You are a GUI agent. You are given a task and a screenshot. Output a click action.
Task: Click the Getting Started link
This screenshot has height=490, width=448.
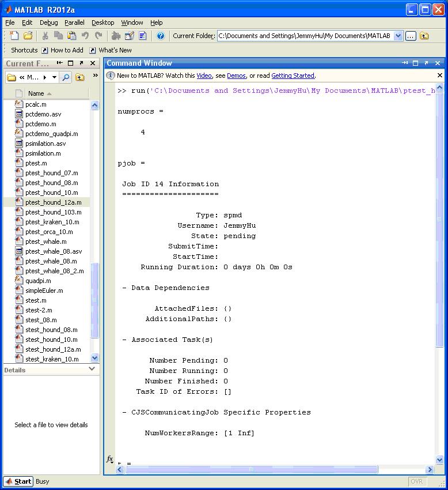(293, 76)
